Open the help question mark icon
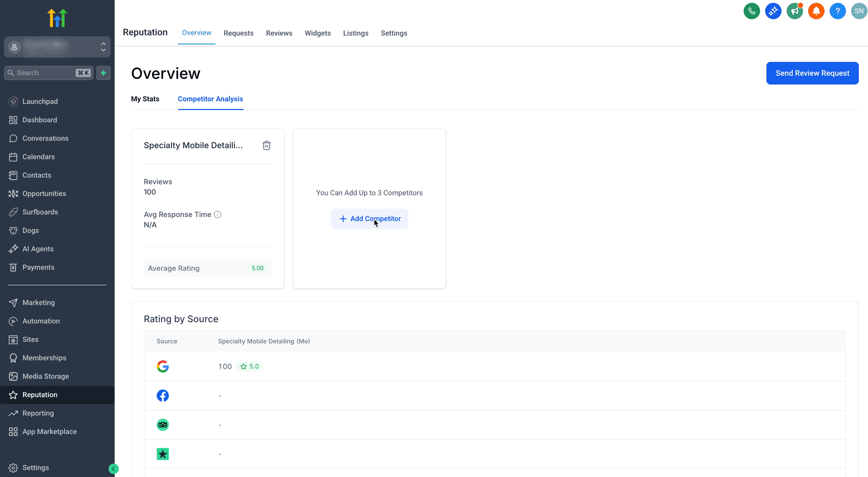The height and width of the screenshot is (477, 868). (x=837, y=11)
